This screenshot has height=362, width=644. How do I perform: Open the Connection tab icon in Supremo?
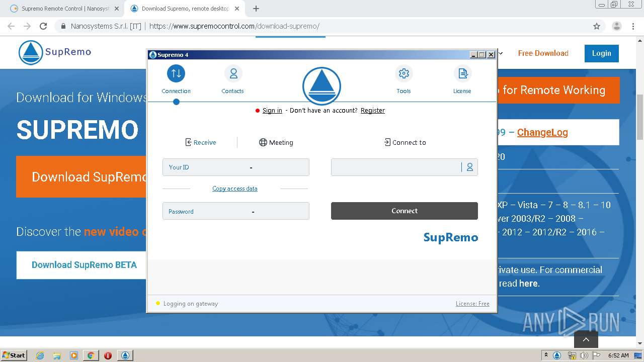(176, 73)
